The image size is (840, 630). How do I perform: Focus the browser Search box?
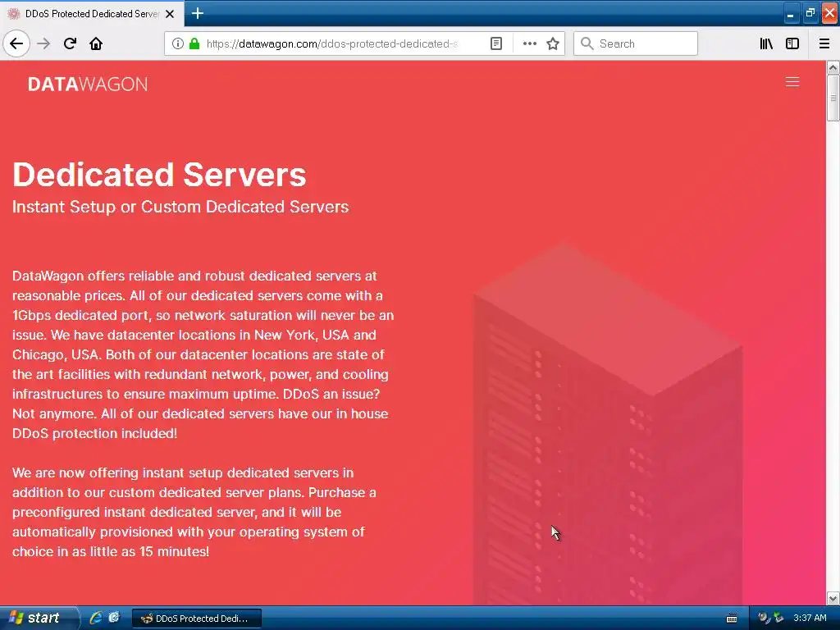pyautogui.click(x=636, y=43)
